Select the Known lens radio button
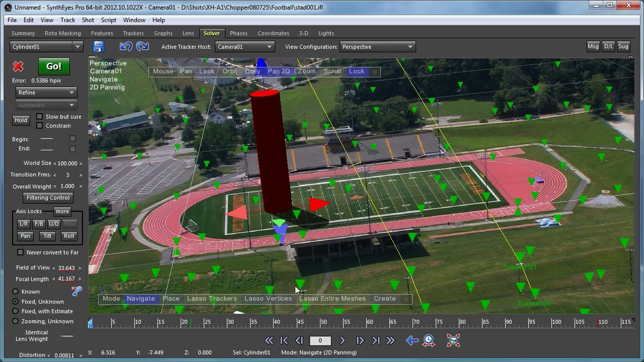Screen dimensions: 644x362 click(16, 292)
